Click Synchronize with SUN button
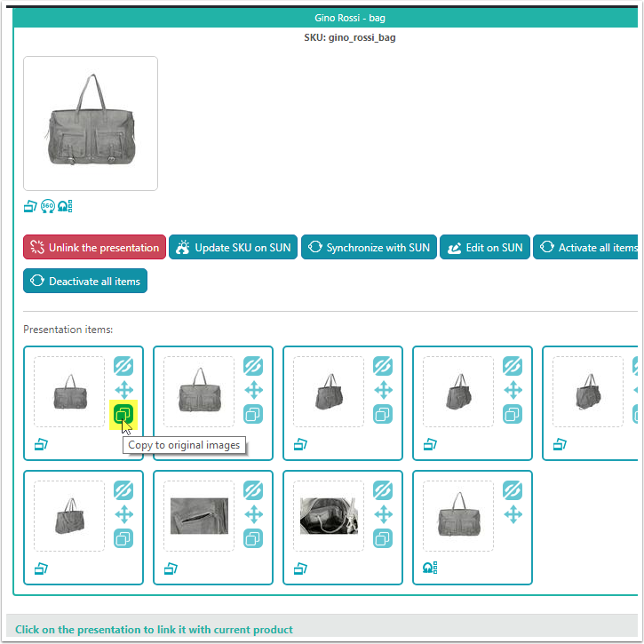This screenshot has width=644, height=644. [x=369, y=247]
